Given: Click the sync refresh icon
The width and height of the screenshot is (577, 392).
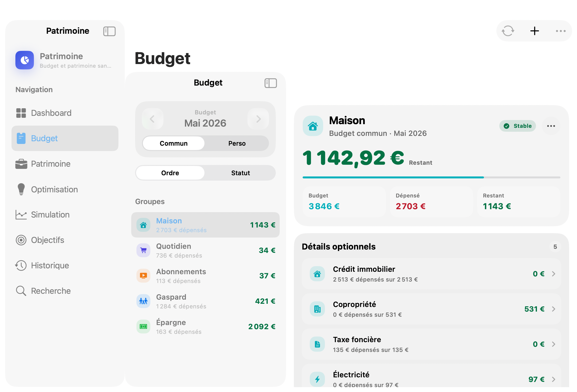Looking at the screenshot, I should pyautogui.click(x=508, y=31).
